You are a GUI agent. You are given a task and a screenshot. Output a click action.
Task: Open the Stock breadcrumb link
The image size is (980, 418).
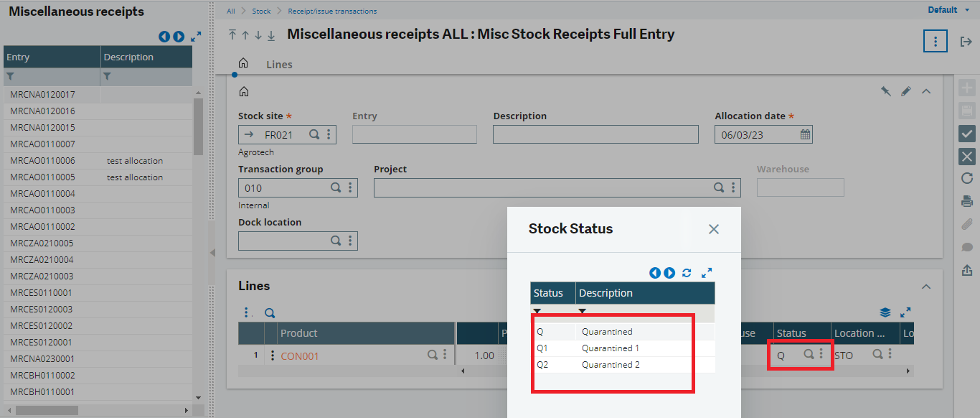pyautogui.click(x=261, y=11)
